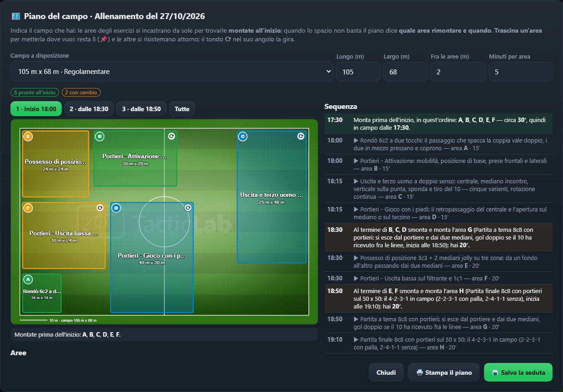
Task: Click the Lungo (m) field
Action: click(x=358, y=72)
